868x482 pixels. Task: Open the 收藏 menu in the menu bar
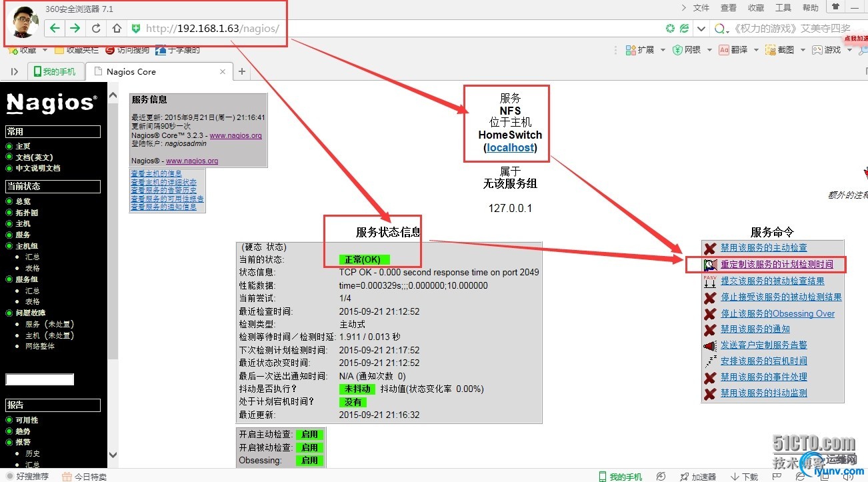(756, 7)
